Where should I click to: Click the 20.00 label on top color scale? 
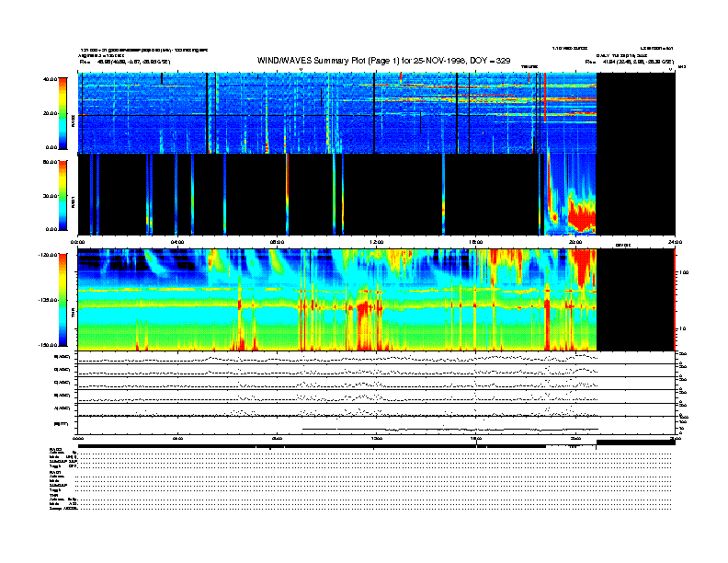click(x=51, y=113)
